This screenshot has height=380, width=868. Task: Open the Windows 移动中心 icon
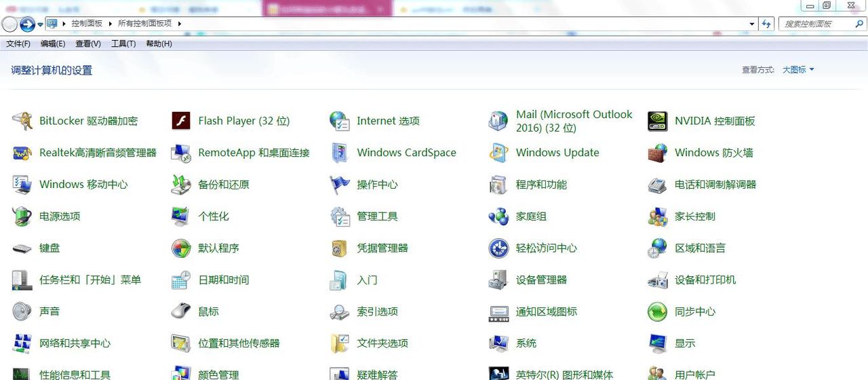[22, 185]
